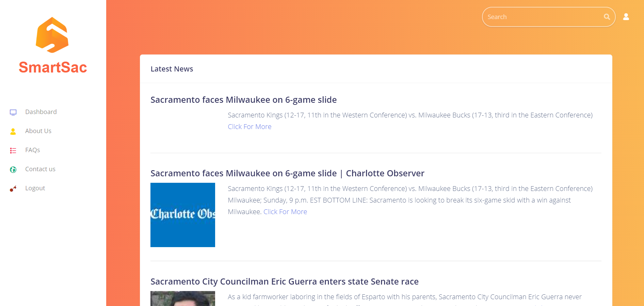Click the BOTTOM LINE summary text of second article

point(410,200)
